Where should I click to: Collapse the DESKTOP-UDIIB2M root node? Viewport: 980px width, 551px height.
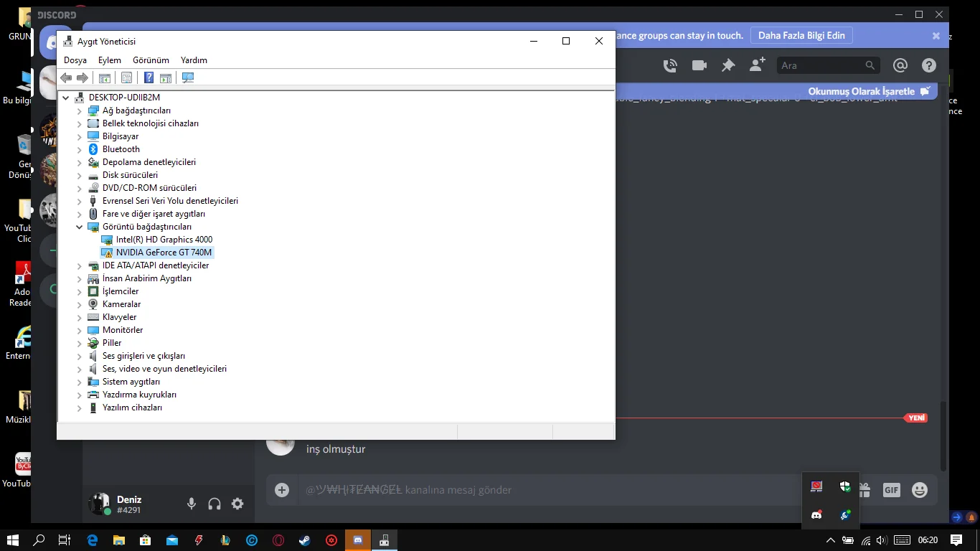coord(66,98)
